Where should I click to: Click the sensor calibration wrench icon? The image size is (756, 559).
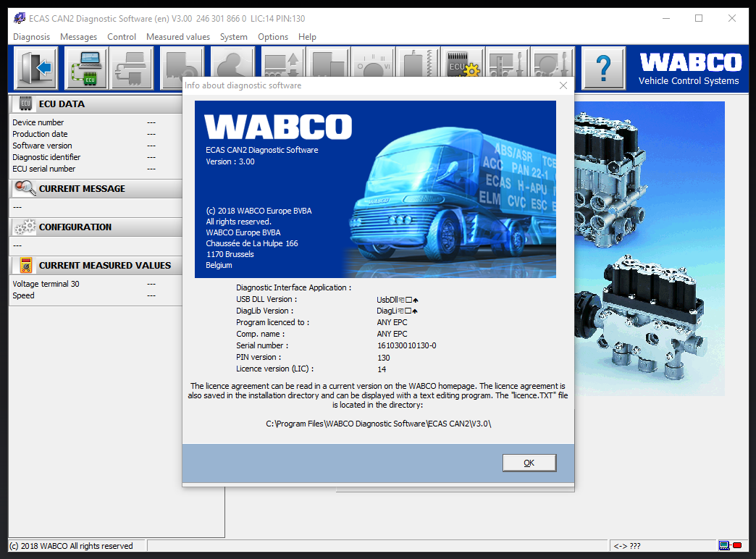coord(553,62)
